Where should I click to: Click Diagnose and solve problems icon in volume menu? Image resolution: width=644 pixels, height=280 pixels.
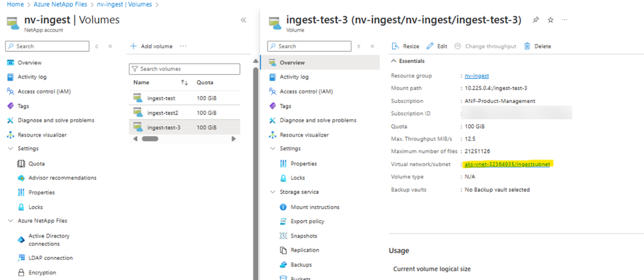272,120
